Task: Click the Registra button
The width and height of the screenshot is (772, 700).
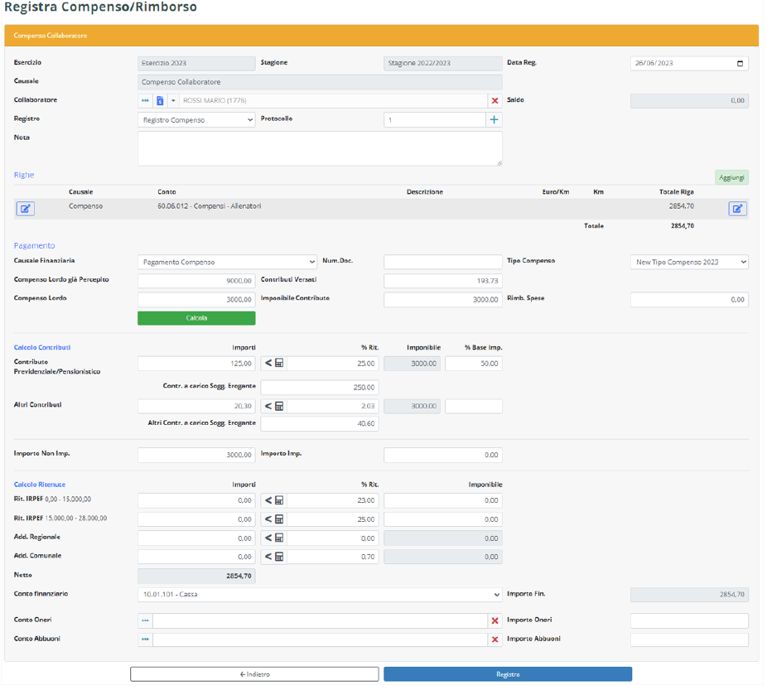Action: pos(507,674)
